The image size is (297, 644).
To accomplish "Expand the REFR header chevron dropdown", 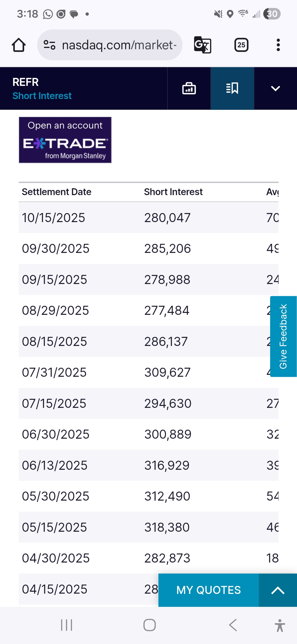I will coord(275,88).
